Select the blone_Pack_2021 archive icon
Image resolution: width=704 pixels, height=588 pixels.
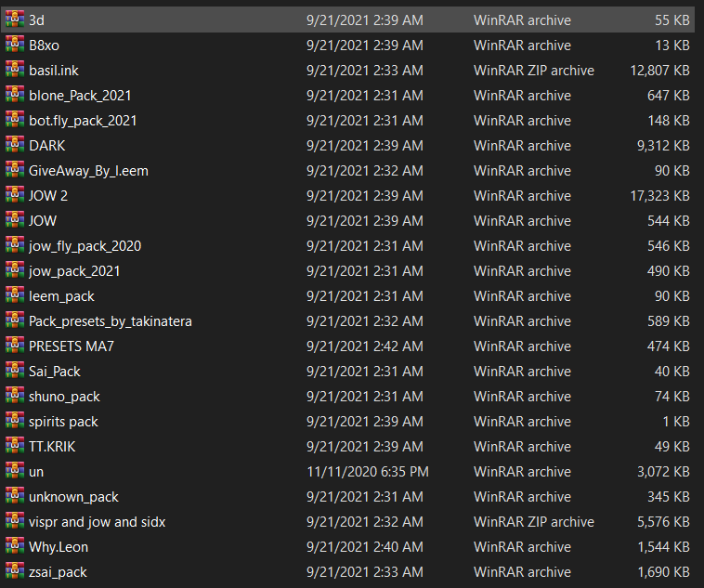15,95
